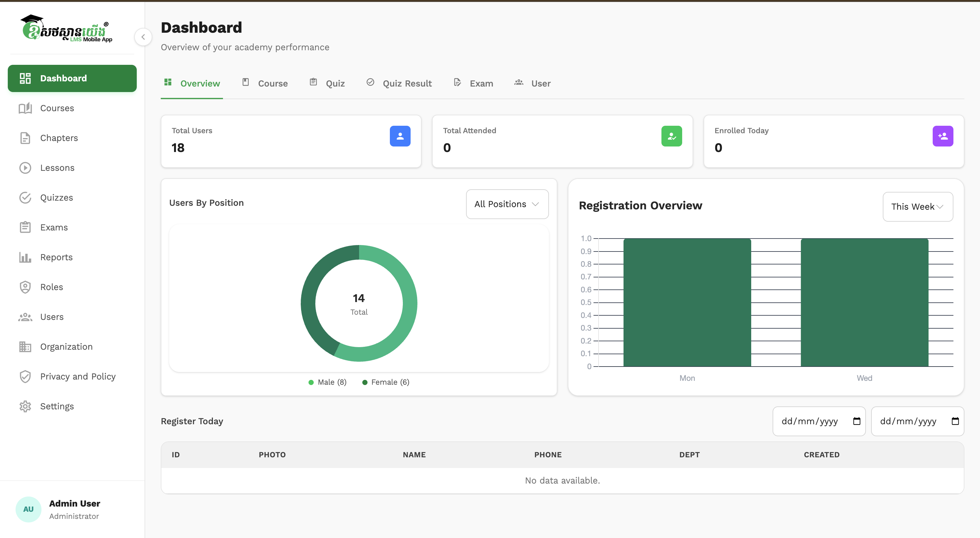This screenshot has height=538, width=980.
Task: Go to the Courses section
Action: tap(57, 108)
